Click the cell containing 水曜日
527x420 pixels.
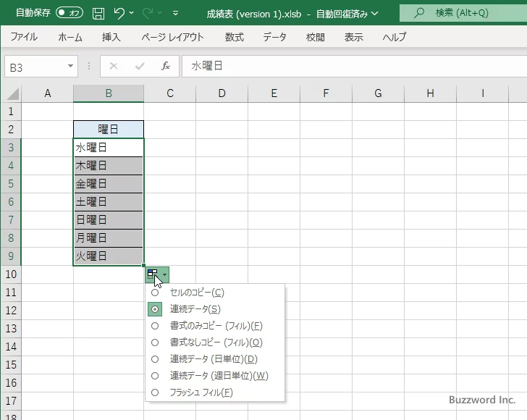[x=109, y=147]
